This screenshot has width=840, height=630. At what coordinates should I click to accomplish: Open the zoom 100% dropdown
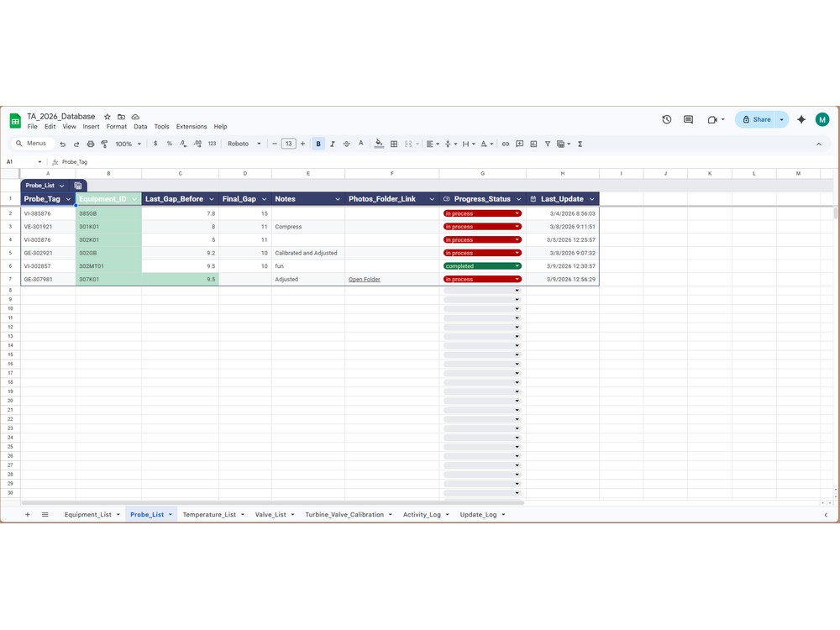(x=128, y=144)
